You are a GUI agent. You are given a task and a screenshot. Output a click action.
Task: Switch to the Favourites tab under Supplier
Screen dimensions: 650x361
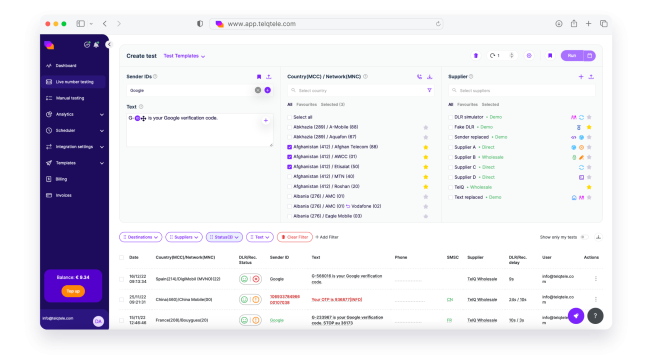click(x=467, y=104)
